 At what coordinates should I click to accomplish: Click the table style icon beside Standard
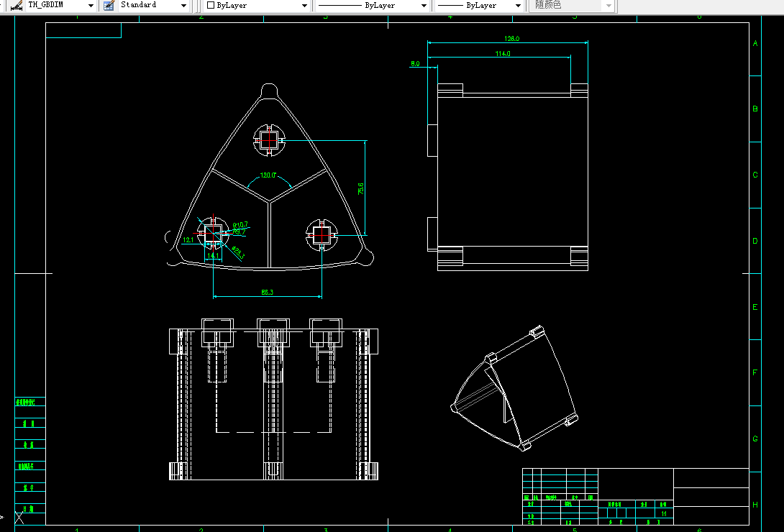(x=109, y=6)
